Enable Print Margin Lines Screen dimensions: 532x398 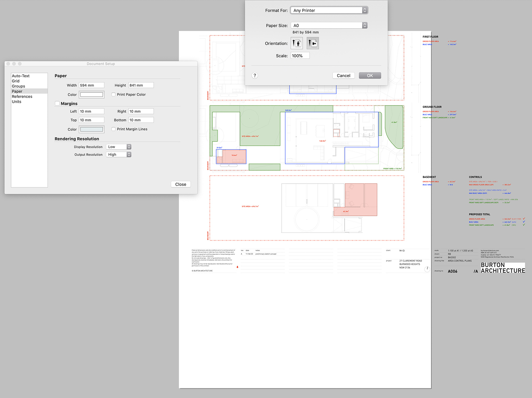113,129
